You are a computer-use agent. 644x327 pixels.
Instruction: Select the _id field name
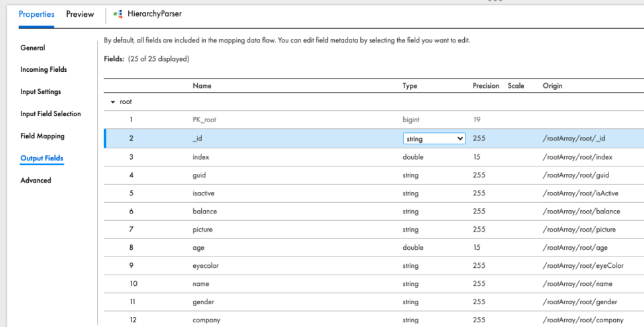coord(197,138)
